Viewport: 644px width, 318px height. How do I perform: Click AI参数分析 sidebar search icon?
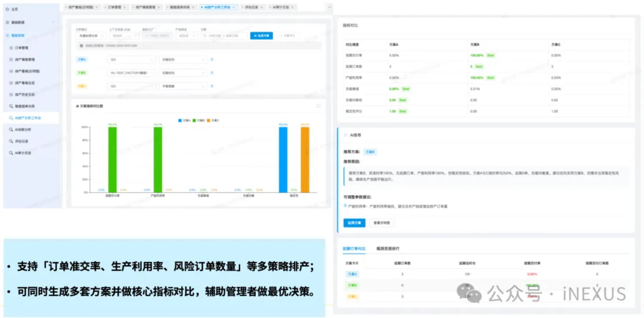(11, 129)
